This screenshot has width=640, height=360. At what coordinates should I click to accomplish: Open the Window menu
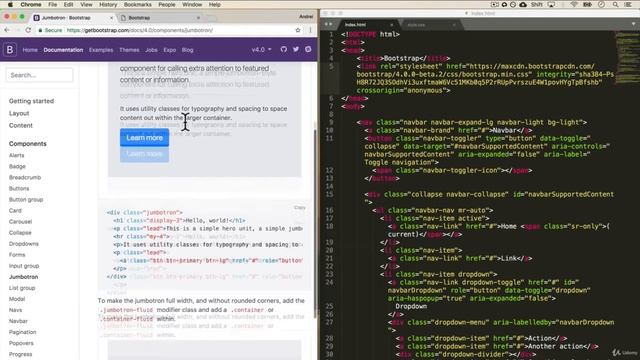pyautogui.click(x=192, y=4)
